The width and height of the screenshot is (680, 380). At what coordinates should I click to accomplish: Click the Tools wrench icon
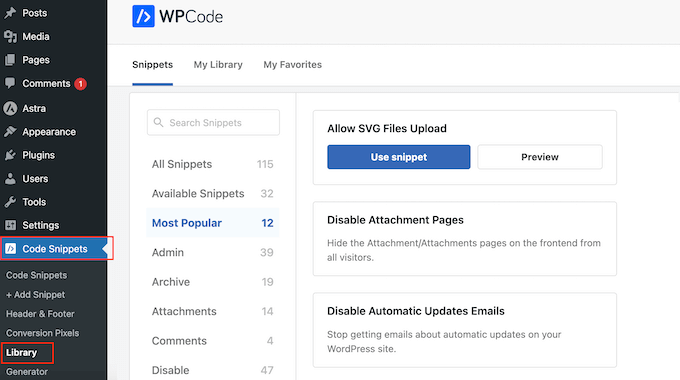tap(10, 202)
